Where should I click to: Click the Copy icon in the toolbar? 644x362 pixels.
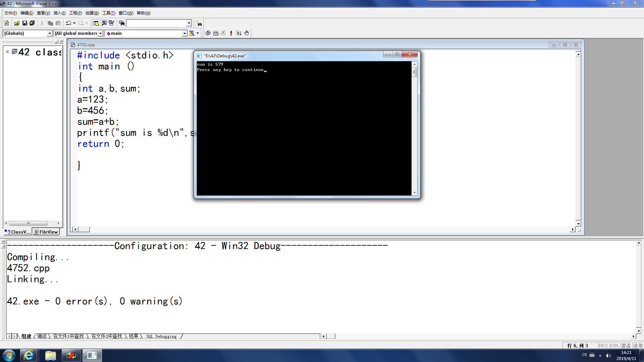coord(50,23)
